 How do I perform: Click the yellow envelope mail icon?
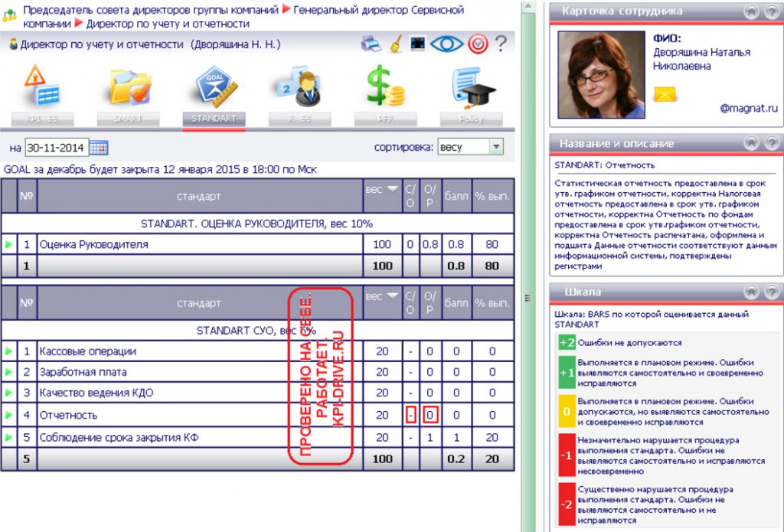coord(665,94)
